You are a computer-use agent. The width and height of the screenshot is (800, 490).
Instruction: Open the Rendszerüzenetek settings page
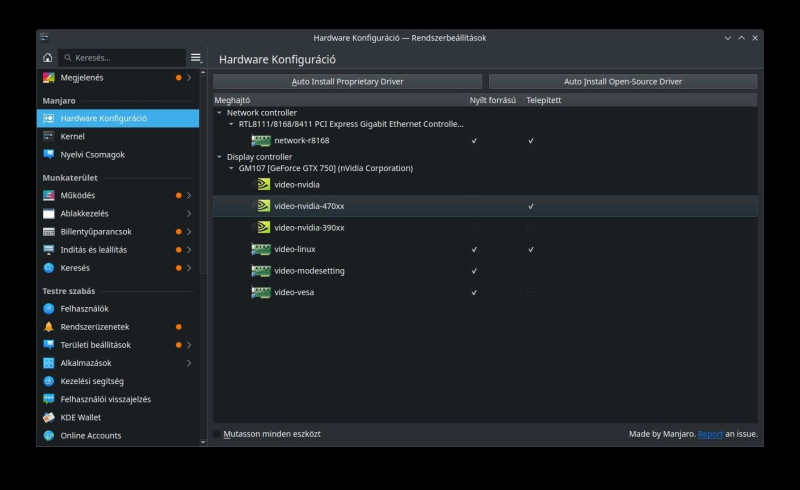point(118,327)
